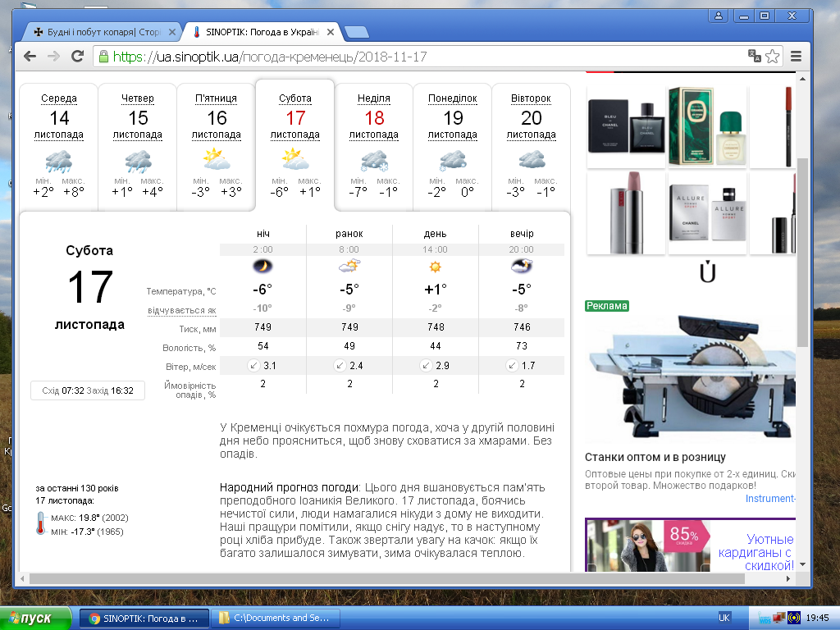Click the table saw advertisement image
The width and height of the screenshot is (840, 630).
point(689,377)
